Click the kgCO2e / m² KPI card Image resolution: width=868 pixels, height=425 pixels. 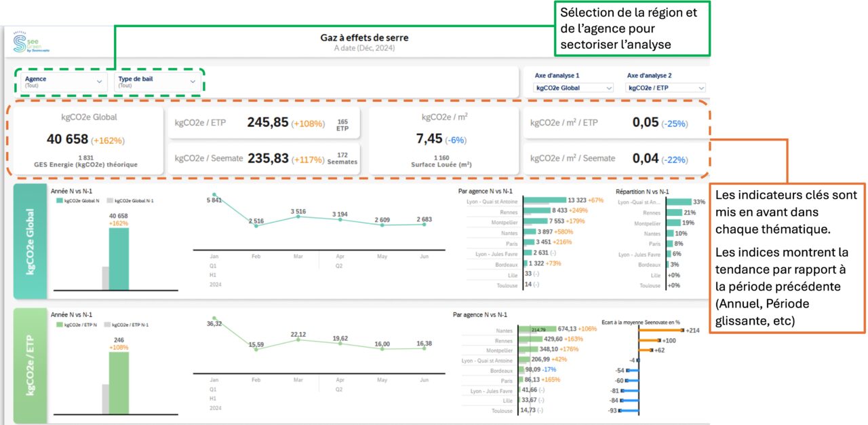pos(444,139)
